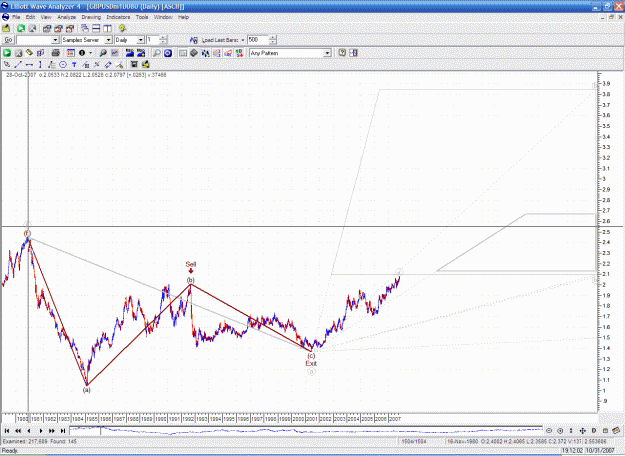The image size is (625, 456).
Task: Jump to first bar playback button
Action: tap(7, 431)
